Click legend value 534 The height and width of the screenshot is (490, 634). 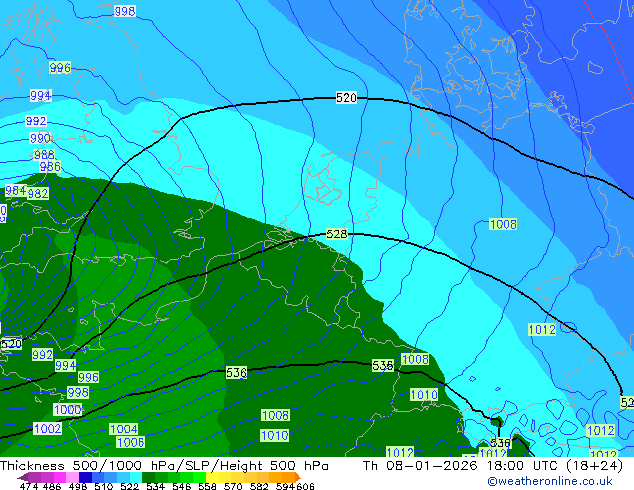pyautogui.click(x=155, y=486)
